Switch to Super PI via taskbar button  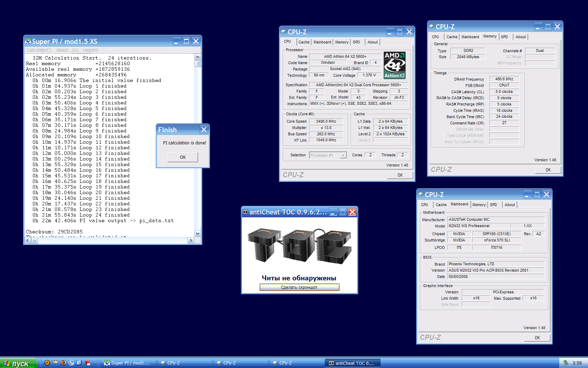tap(129, 363)
